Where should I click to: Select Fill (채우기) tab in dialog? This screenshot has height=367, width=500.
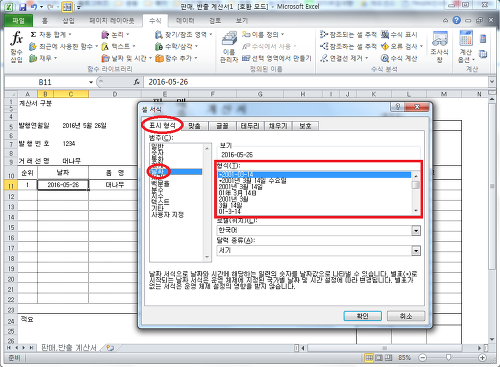pos(278,126)
